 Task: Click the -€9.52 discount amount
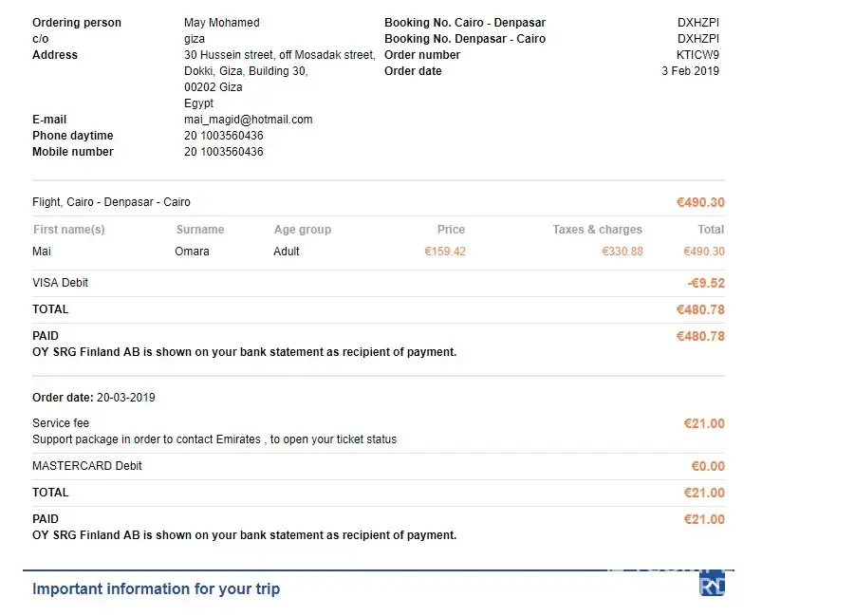coord(705,283)
